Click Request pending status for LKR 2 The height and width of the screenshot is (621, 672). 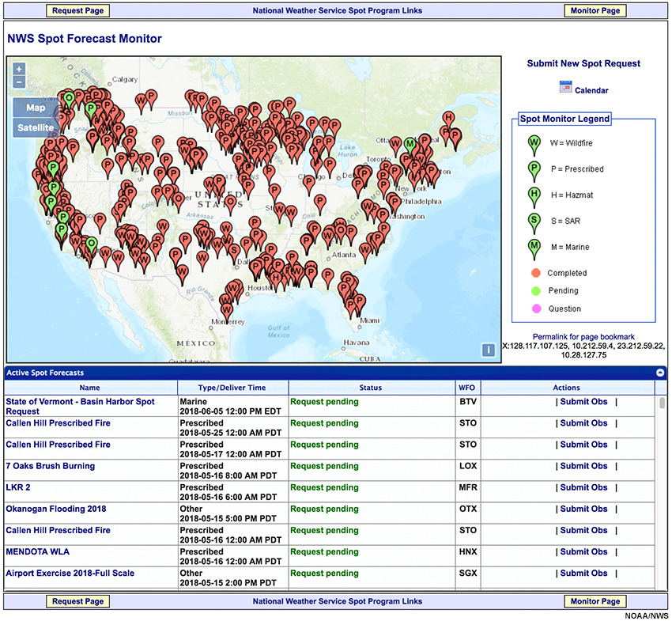(x=324, y=487)
